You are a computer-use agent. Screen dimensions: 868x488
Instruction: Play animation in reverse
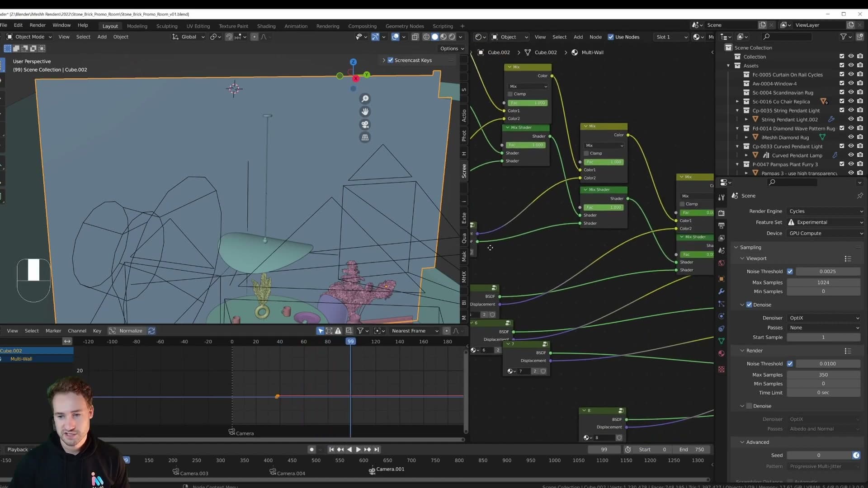(349, 450)
